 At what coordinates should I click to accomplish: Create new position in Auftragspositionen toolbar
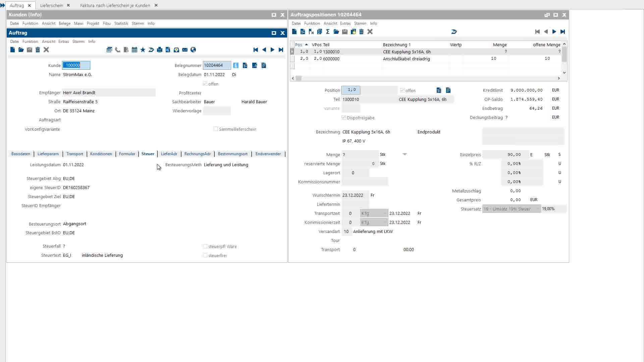294,32
